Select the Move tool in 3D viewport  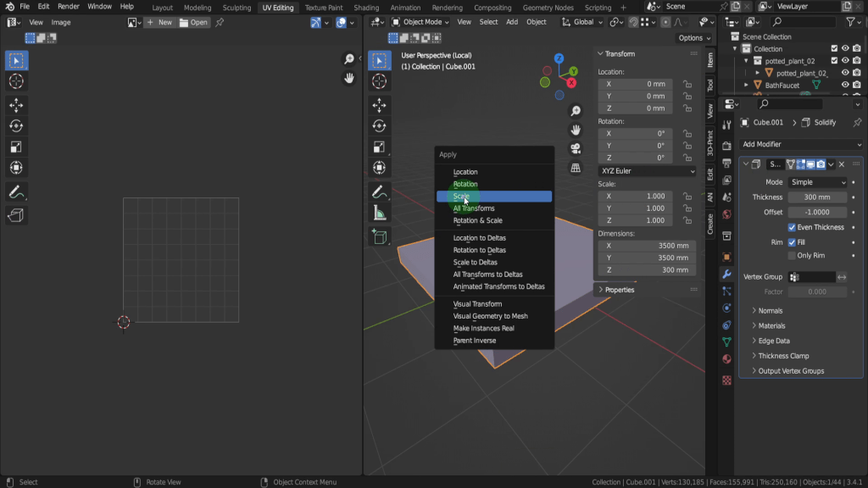point(380,105)
